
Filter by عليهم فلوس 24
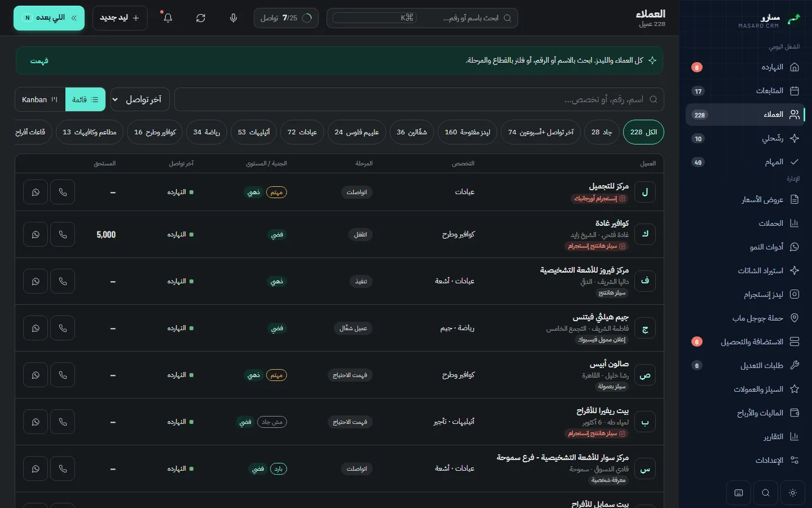point(356,132)
